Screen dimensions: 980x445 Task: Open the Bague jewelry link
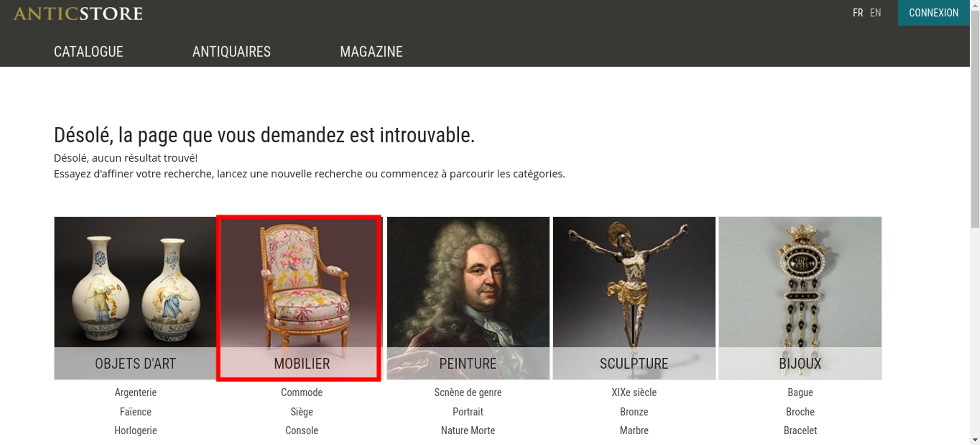[800, 392]
